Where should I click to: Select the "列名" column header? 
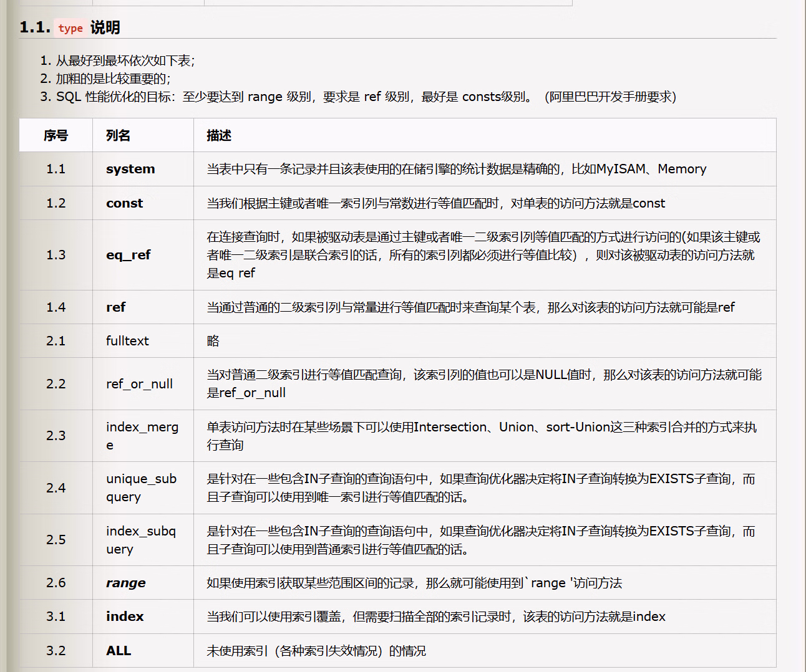(x=118, y=135)
